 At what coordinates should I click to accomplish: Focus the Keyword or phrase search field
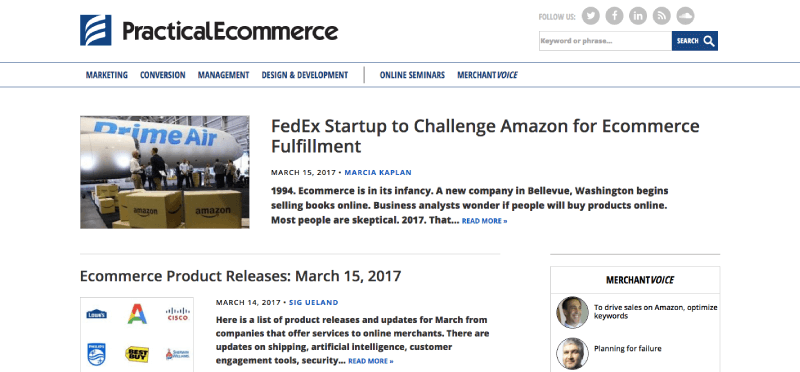coord(605,41)
